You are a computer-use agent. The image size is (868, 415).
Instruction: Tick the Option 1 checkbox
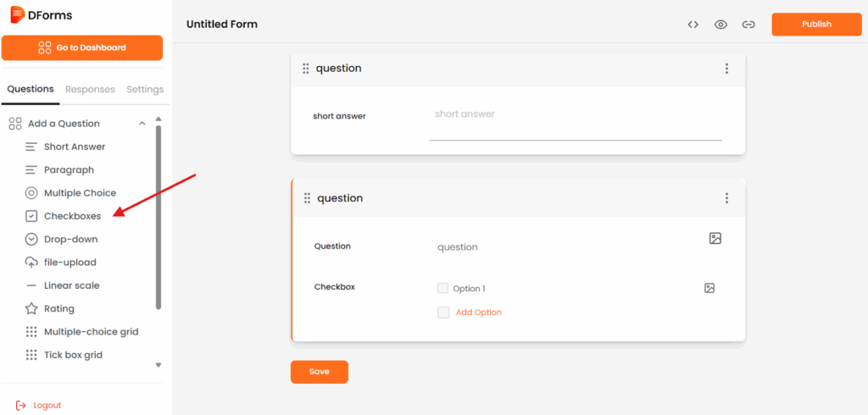tap(443, 288)
